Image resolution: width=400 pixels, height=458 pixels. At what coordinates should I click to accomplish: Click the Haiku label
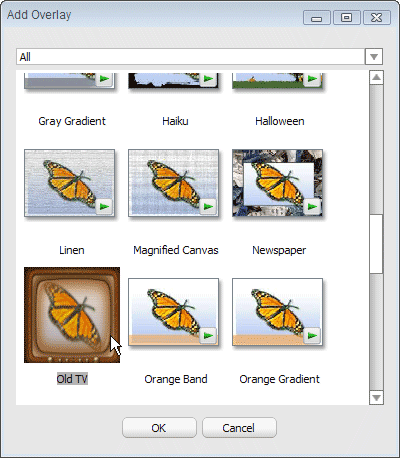pyautogui.click(x=175, y=121)
